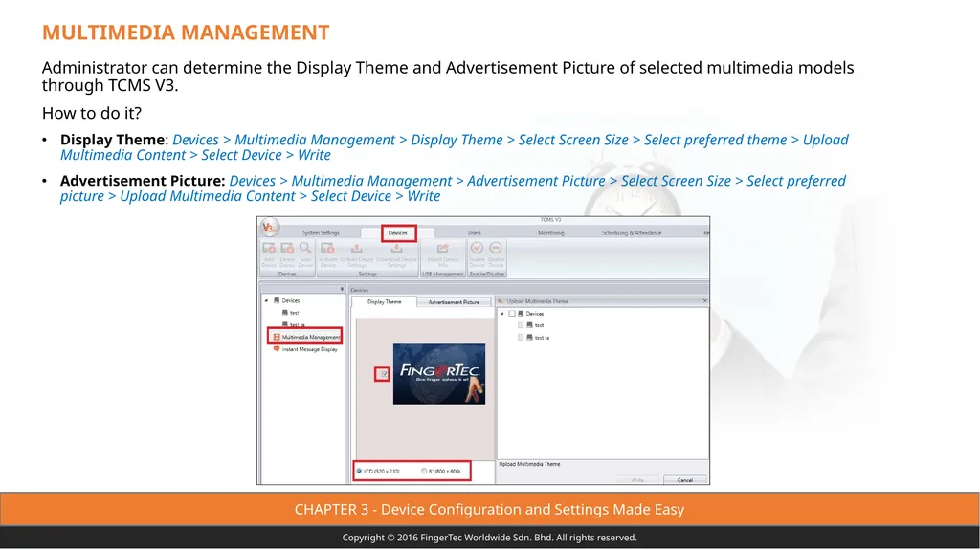Click the FingerTec theme preview image
This screenshot has width=980, height=550.
pyautogui.click(x=439, y=374)
